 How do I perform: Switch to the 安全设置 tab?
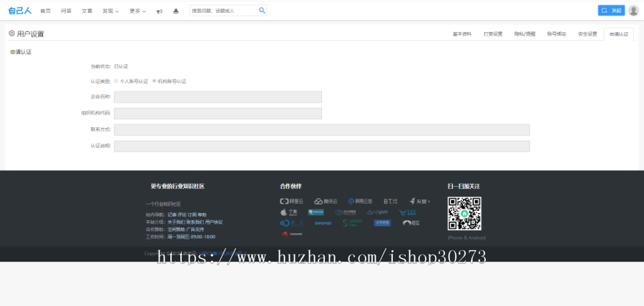pos(587,34)
